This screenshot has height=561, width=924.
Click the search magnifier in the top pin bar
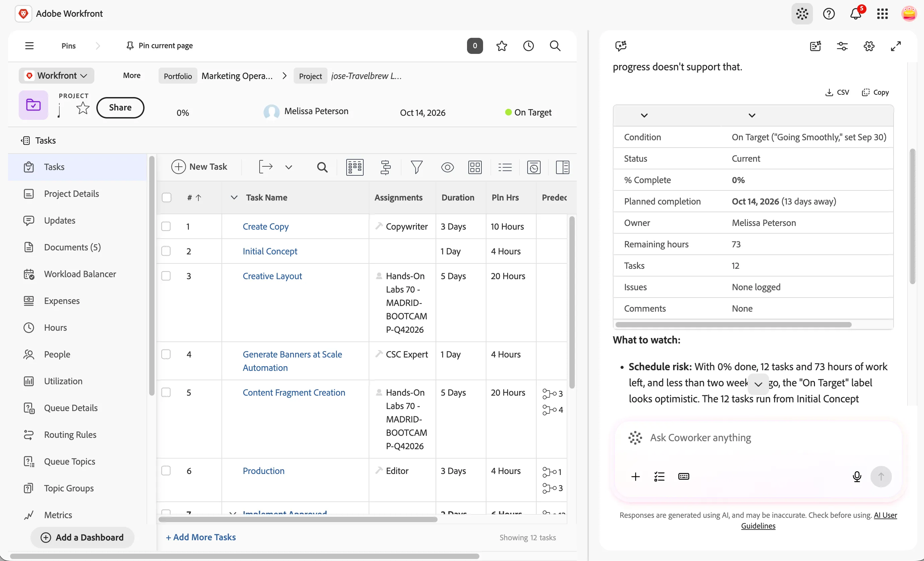pos(555,46)
